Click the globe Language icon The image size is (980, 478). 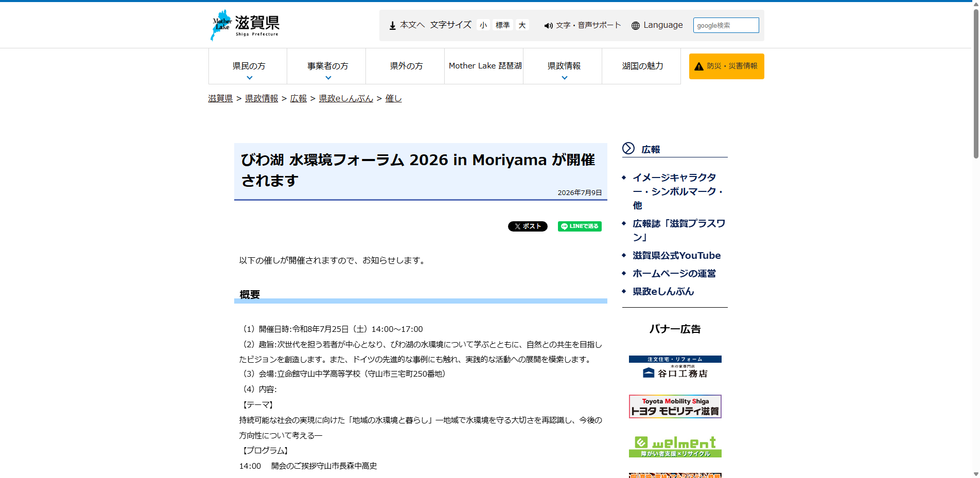[x=636, y=26]
